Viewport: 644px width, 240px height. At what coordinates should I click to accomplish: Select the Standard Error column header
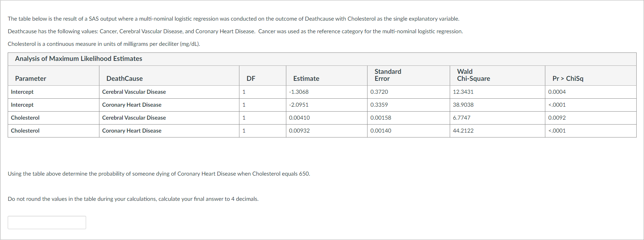coord(387,75)
